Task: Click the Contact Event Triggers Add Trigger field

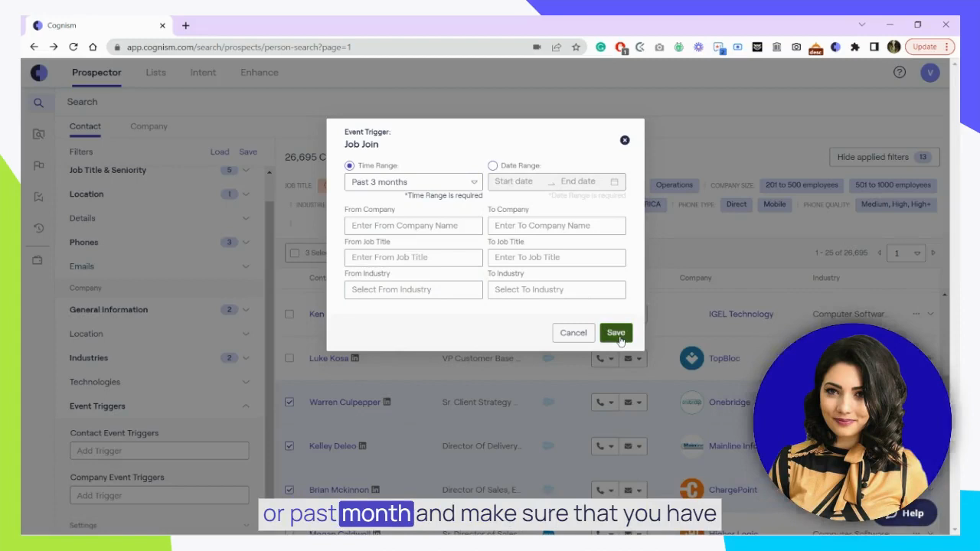Action: (159, 451)
